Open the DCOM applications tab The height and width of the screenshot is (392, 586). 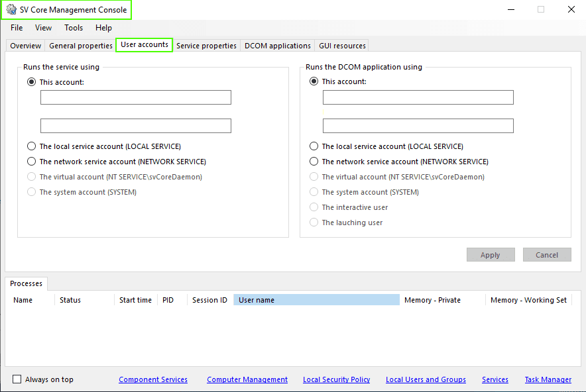[277, 46]
